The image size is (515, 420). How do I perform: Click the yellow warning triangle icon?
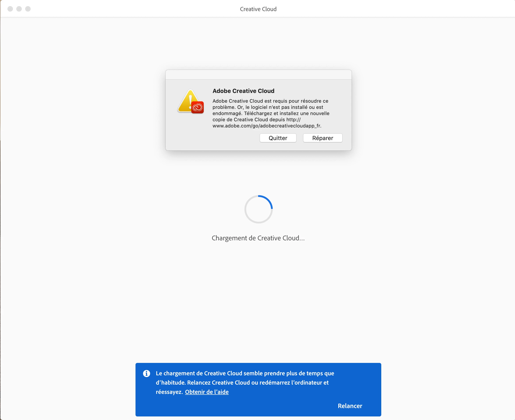187,103
